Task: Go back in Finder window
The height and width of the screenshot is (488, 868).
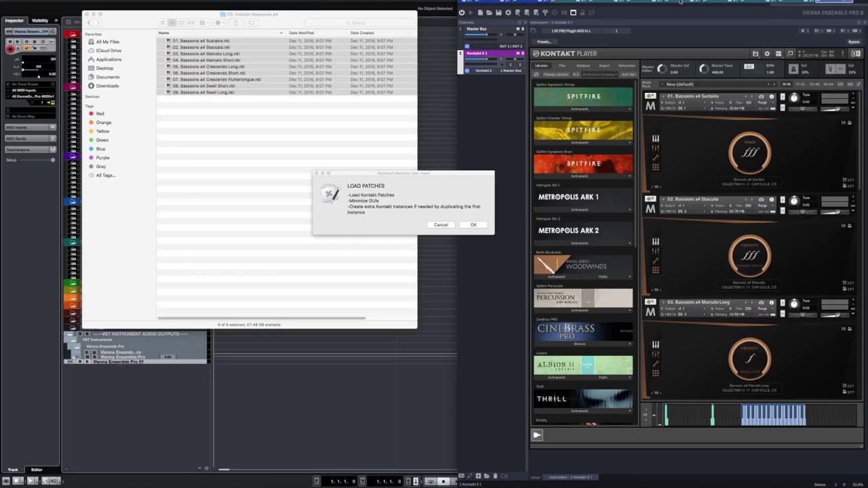Action: pyautogui.click(x=88, y=23)
